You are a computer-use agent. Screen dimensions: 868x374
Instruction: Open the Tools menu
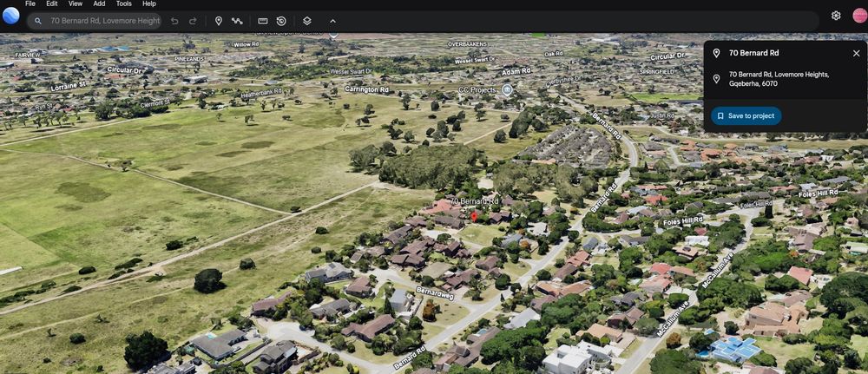tap(124, 3)
